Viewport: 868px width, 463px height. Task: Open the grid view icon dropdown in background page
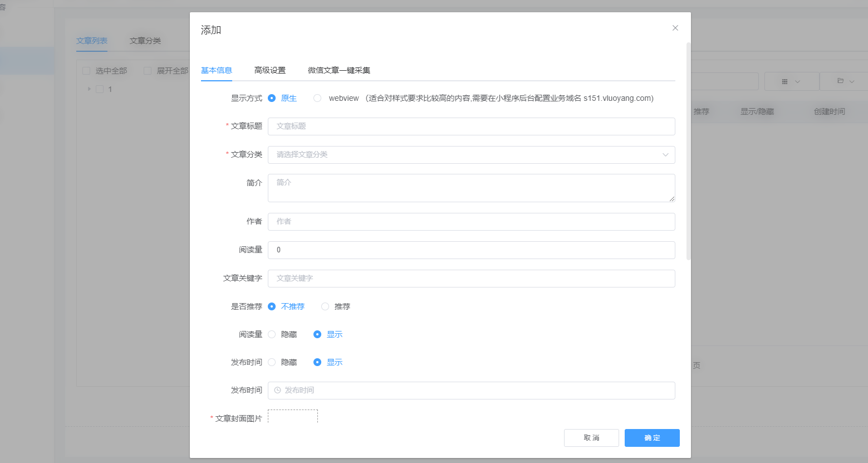791,81
